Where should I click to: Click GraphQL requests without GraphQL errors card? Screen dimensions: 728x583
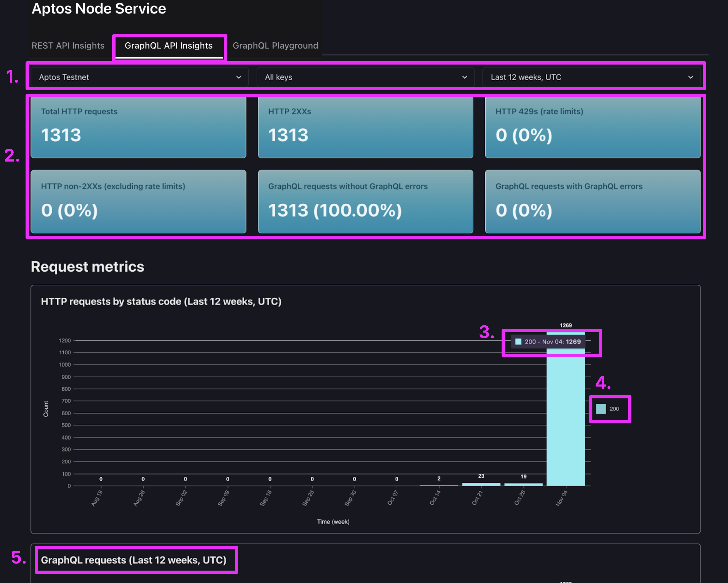(365, 202)
